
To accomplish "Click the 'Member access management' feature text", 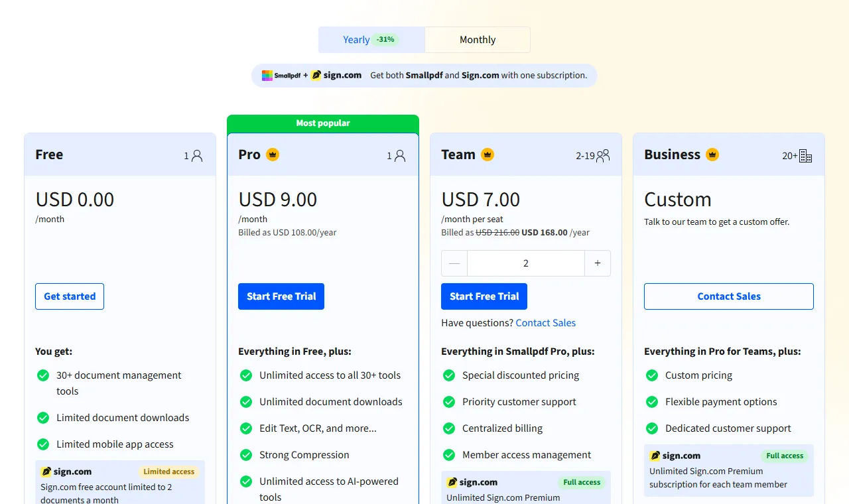I will click(x=527, y=455).
